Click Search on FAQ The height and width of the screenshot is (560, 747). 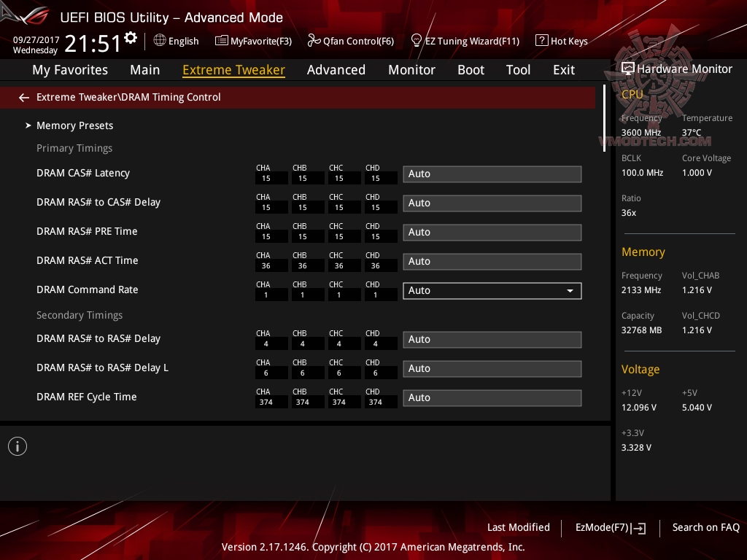click(x=705, y=527)
